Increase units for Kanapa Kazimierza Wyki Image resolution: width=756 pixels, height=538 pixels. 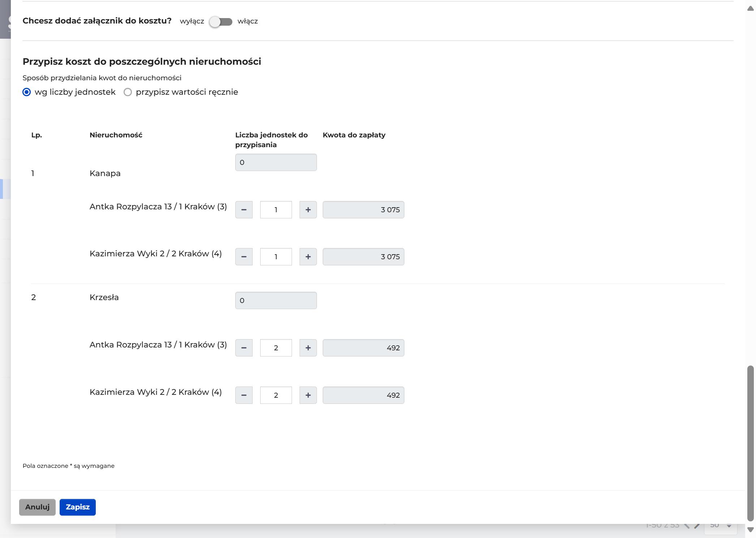point(308,257)
